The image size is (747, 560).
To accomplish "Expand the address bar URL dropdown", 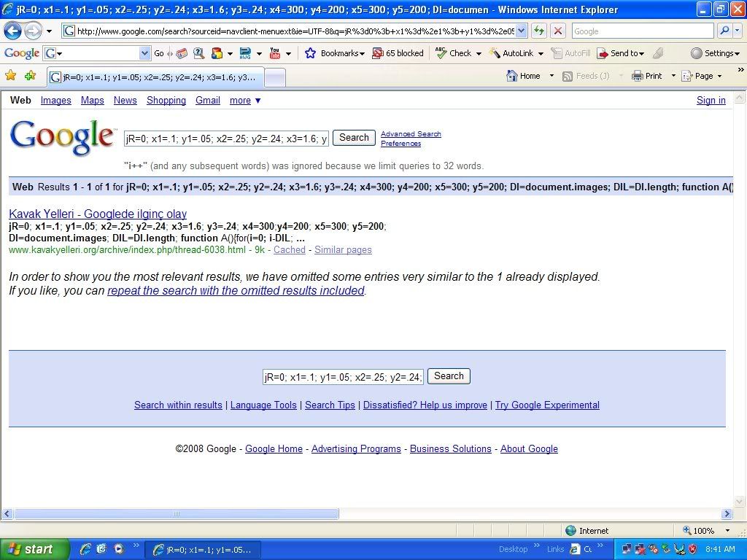I will [521, 31].
